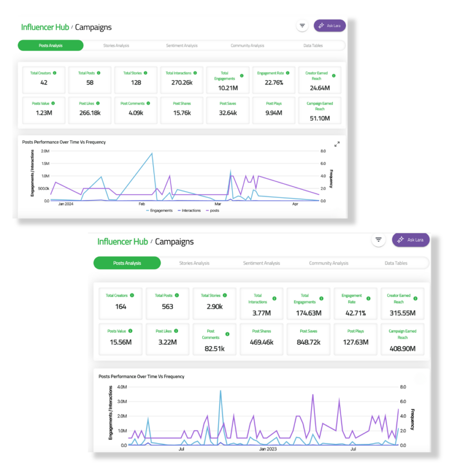Click info icon on the Total Creators 42 card

pos(54,73)
